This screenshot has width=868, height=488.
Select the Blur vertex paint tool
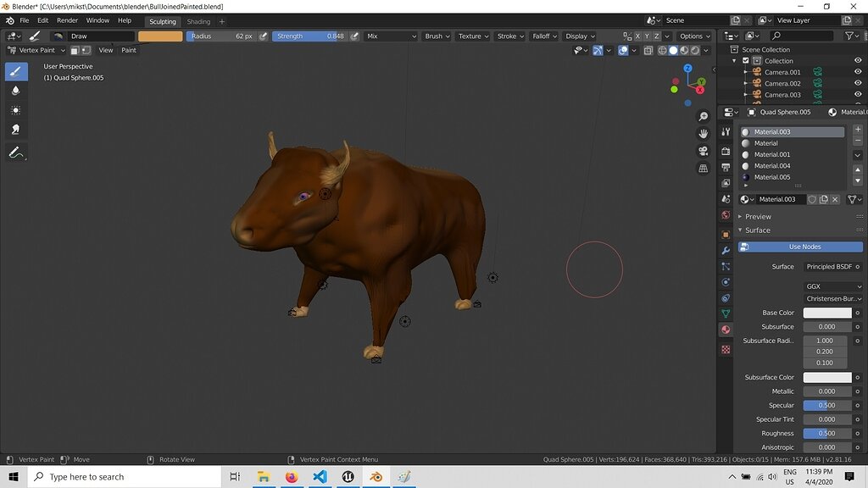point(15,91)
